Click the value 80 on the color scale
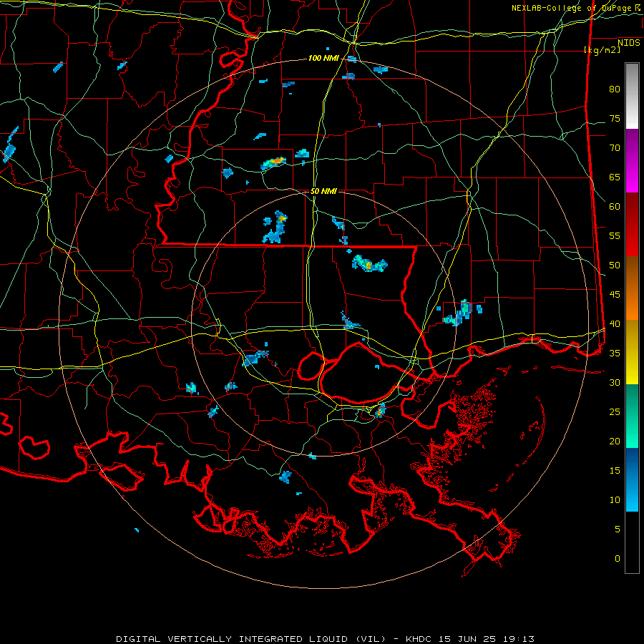644x644 pixels. (615, 89)
